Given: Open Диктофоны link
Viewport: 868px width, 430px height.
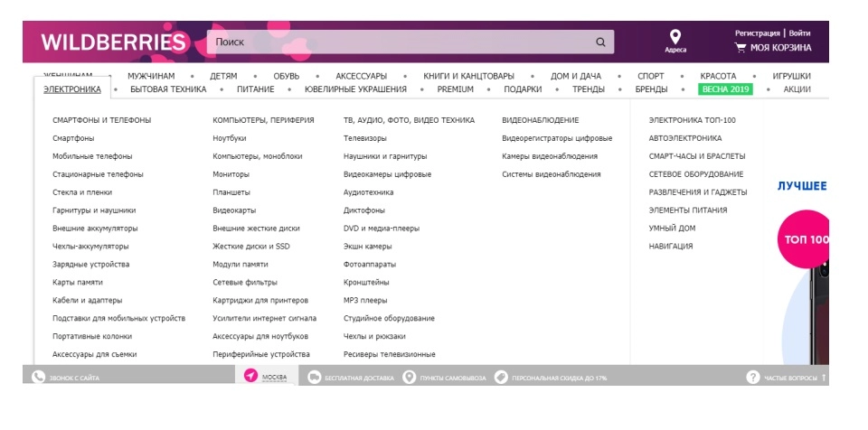Looking at the screenshot, I should (364, 210).
